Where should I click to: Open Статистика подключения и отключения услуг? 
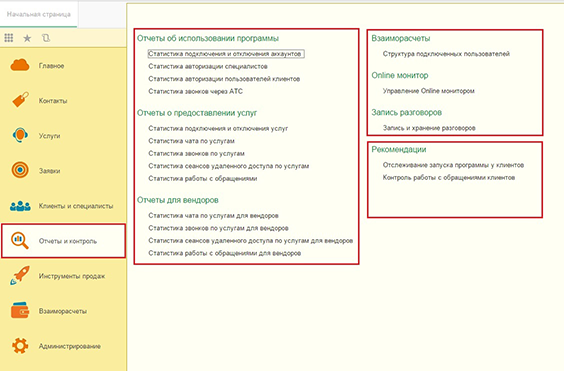(218, 128)
